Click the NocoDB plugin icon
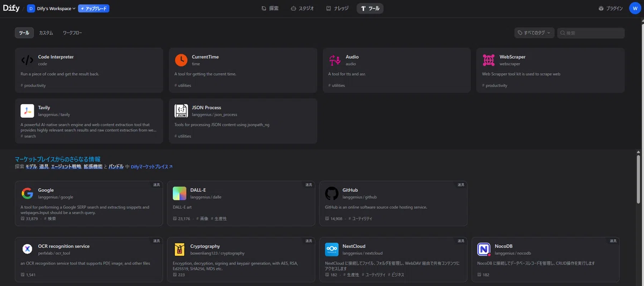The image size is (644, 286). (x=484, y=249)
